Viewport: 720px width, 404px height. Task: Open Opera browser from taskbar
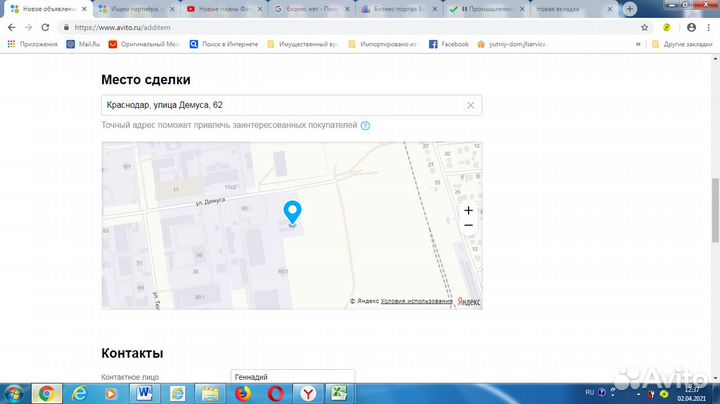pyautogui.click(x=276, y=393)
